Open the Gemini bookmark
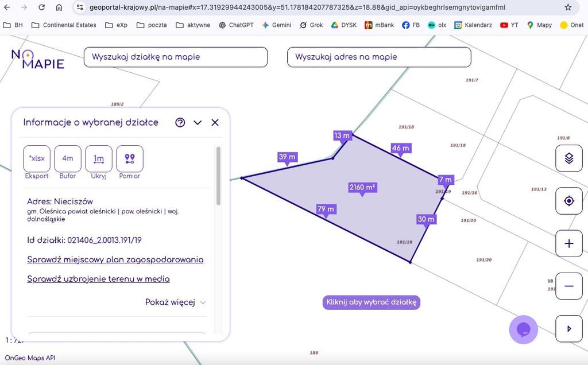588x365 pixels. click(276, 25)
